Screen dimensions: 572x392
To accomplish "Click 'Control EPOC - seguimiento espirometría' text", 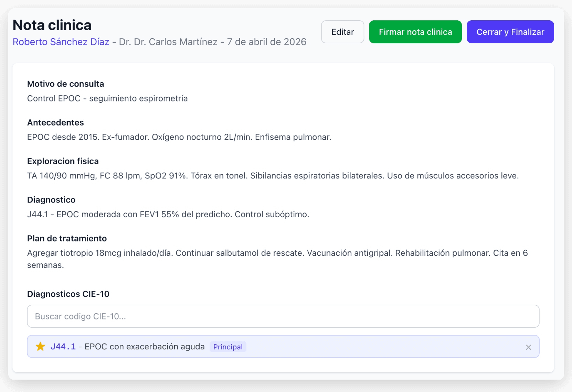I will (x=107, y=98).
